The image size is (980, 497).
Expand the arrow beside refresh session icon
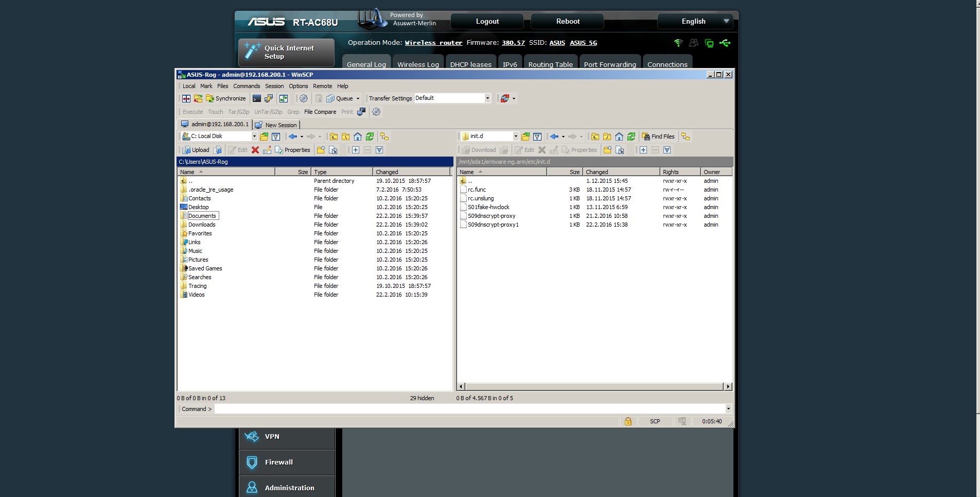click(x=514, y=98)
